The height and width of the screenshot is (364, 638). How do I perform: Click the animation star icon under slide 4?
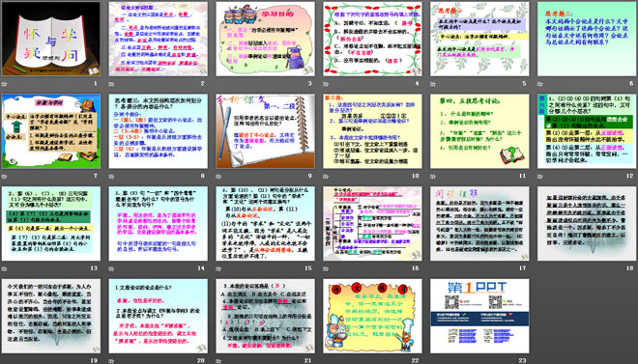tap(326, 84)
